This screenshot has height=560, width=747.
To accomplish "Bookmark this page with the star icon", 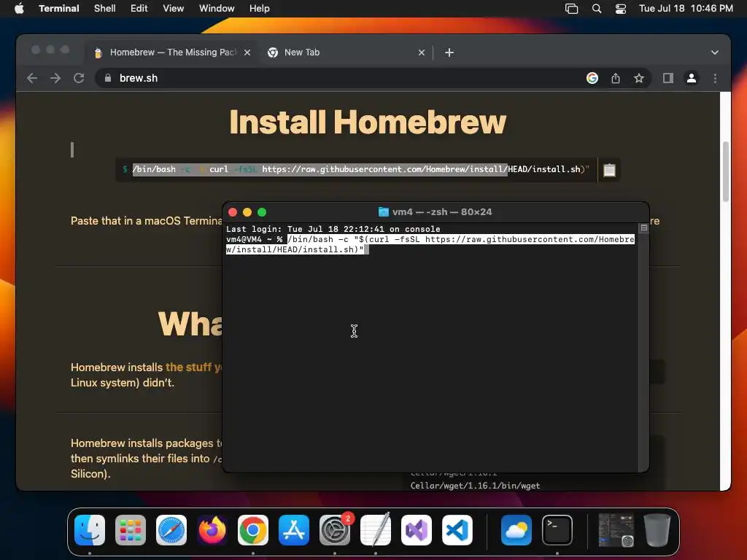I will [639, 78].
